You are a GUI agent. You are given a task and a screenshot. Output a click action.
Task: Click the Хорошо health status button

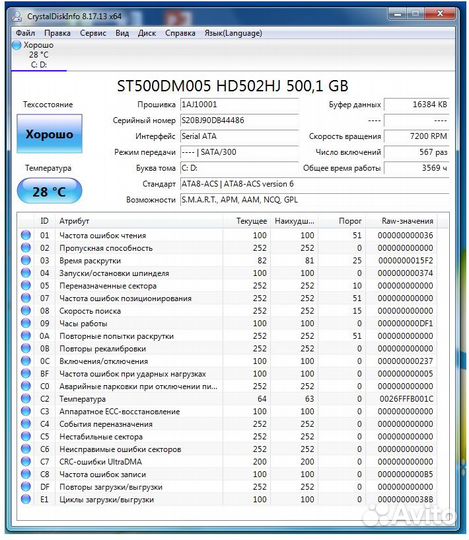point(50,134)
